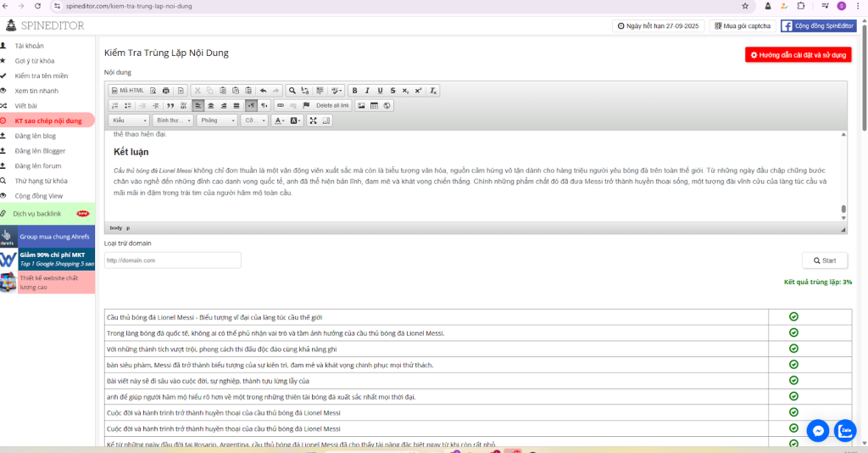Click the Insert link chain icon
Screen dimensions: 868x453
point(281,105)
